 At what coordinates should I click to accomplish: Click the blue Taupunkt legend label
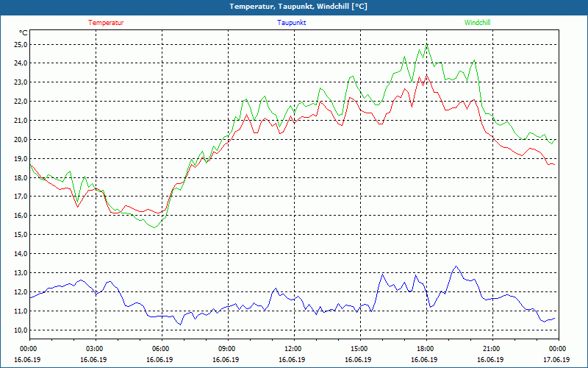click(291, 23)
